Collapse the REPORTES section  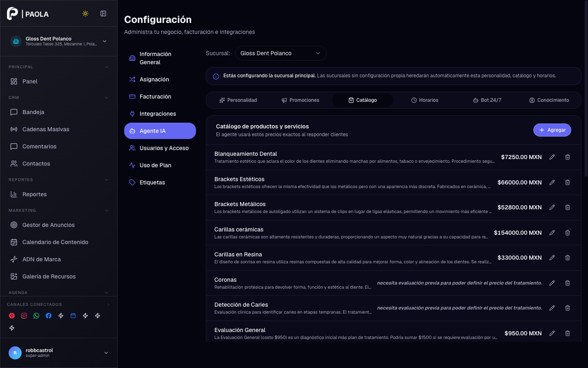(107, 180)
